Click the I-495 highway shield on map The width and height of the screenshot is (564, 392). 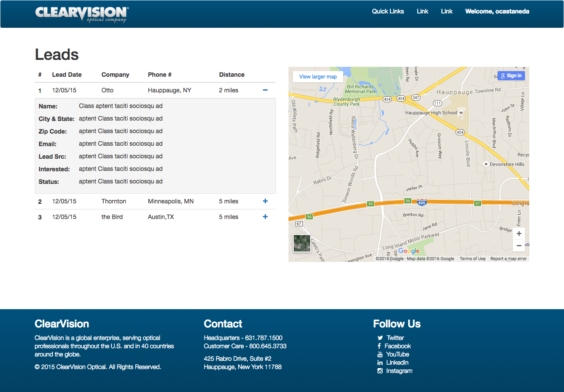[x=421, y=203]
